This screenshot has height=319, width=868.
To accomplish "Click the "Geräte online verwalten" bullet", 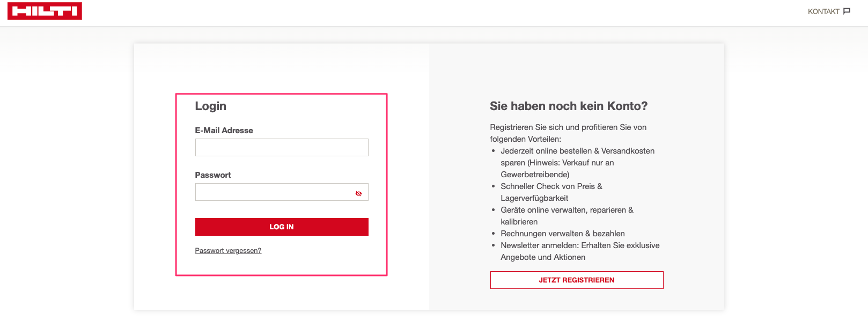I will point(567,216).
